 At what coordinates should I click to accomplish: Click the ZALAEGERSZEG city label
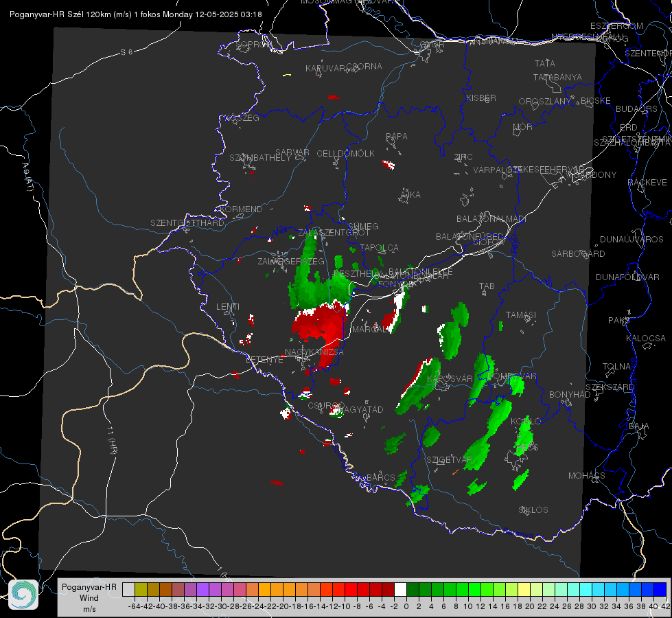click(x=291, y=261)
